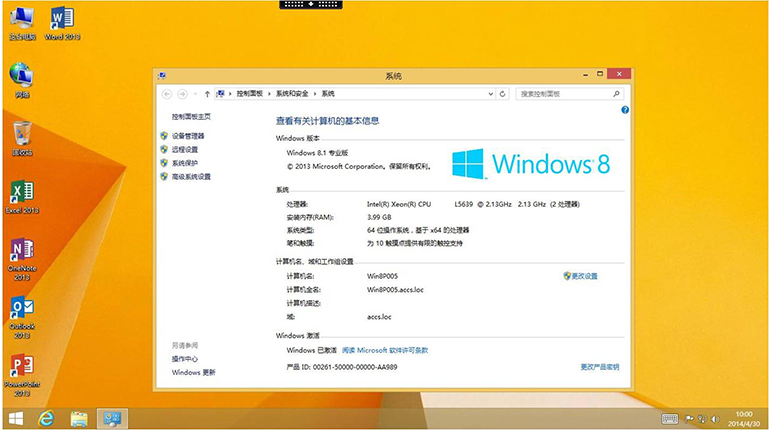
Task: Select the Control Panel taskbar button
Action: [x=112, y=419]
